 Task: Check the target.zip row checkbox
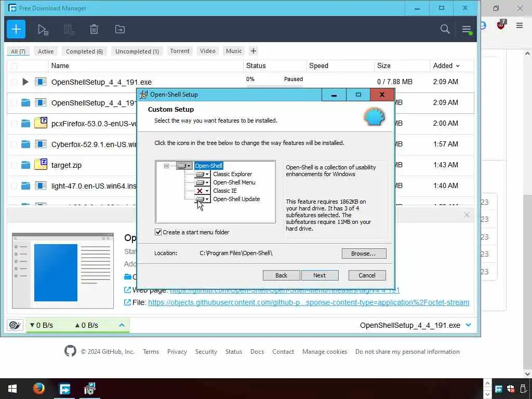tap(14, 165)
